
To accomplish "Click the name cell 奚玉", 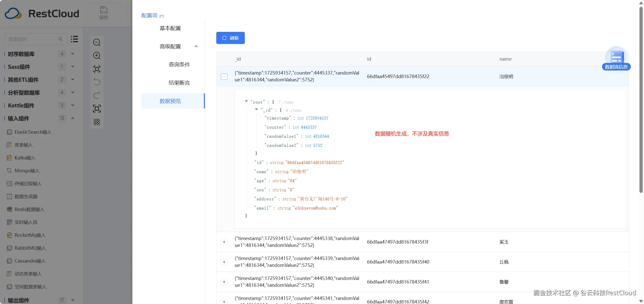I will click(504, 242).
